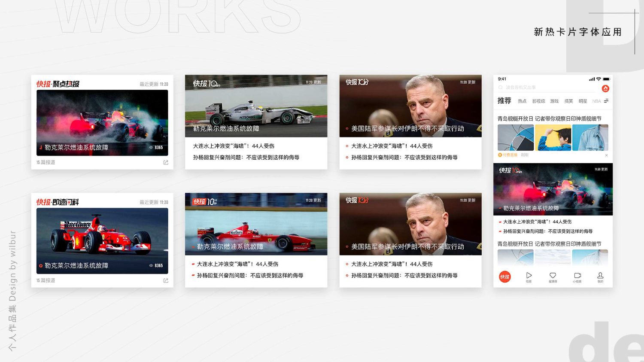The image size is (644, 362).
Task: Click share icon on 聚点热报 card
Action: [166, 162]
